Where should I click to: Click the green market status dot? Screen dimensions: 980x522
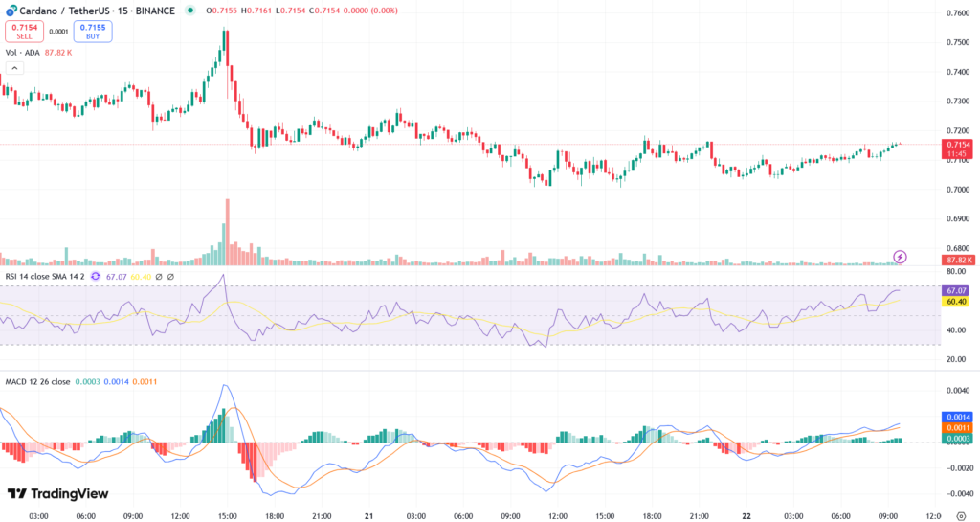pyautogui.click(x=190, y=10)
